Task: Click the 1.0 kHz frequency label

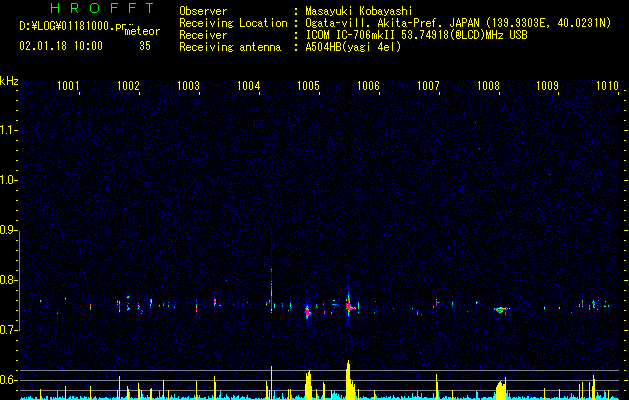Action: 8,180
